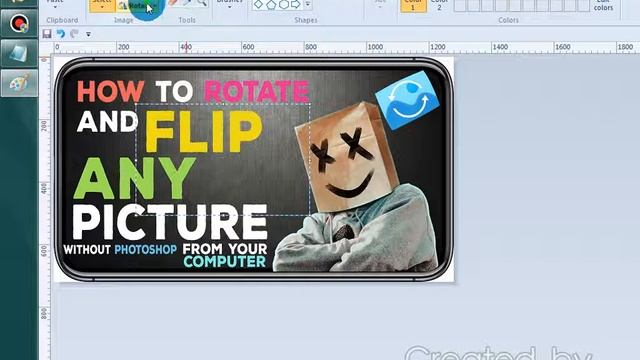Choose the Eraser tool
Viewport: 640px width, 360px height.
coord(173,3)
